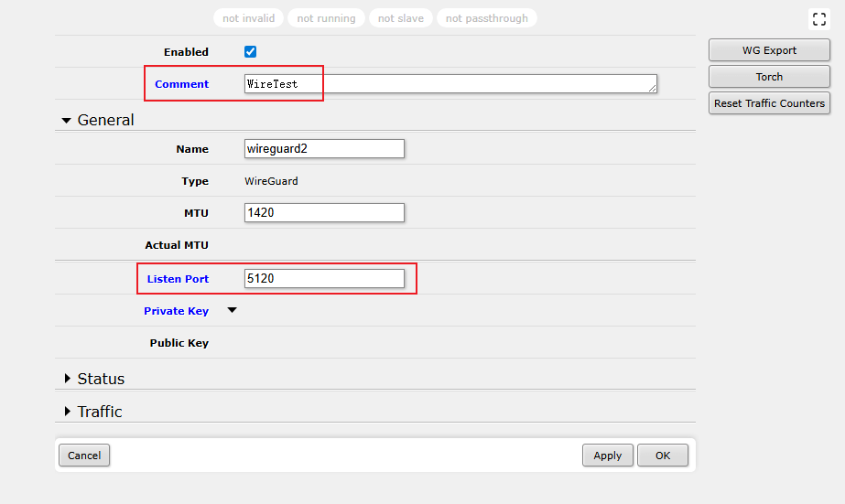Click the Listen Port field showing 5120

click(x=324, y=279)
